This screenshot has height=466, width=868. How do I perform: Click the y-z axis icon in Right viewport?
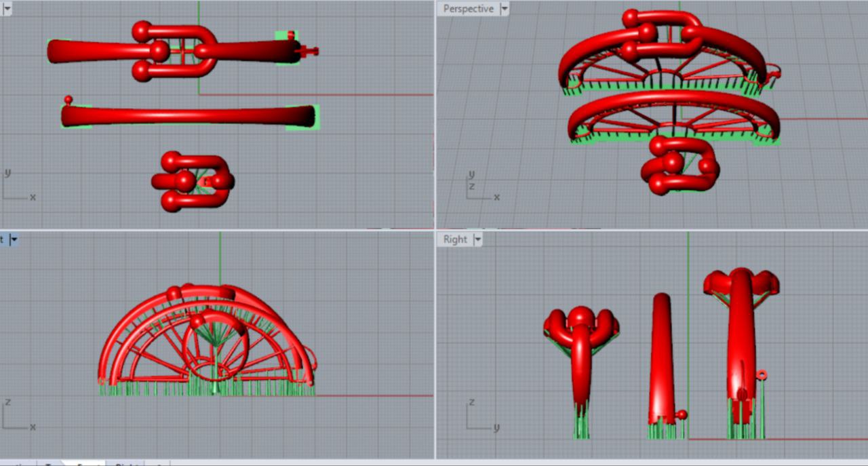[x=479, y=417]
